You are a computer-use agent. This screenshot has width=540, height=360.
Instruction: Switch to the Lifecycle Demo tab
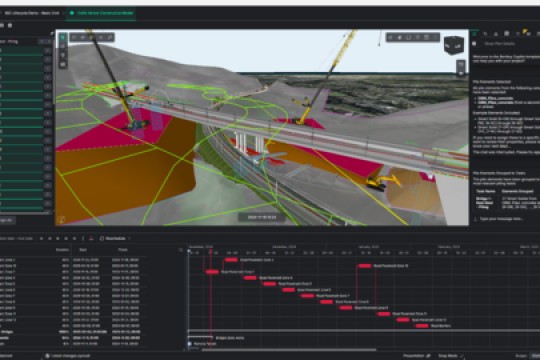pyautogui.click(x=31, y=13)
